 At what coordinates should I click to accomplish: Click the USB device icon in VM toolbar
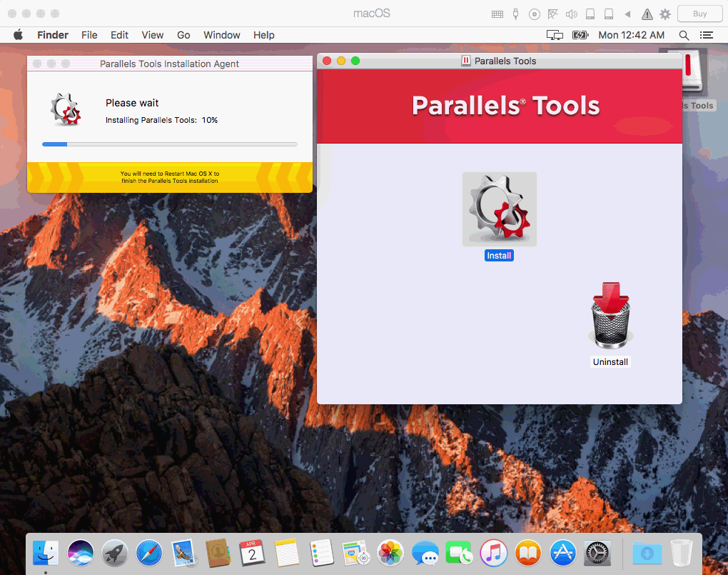coord(515,14)
